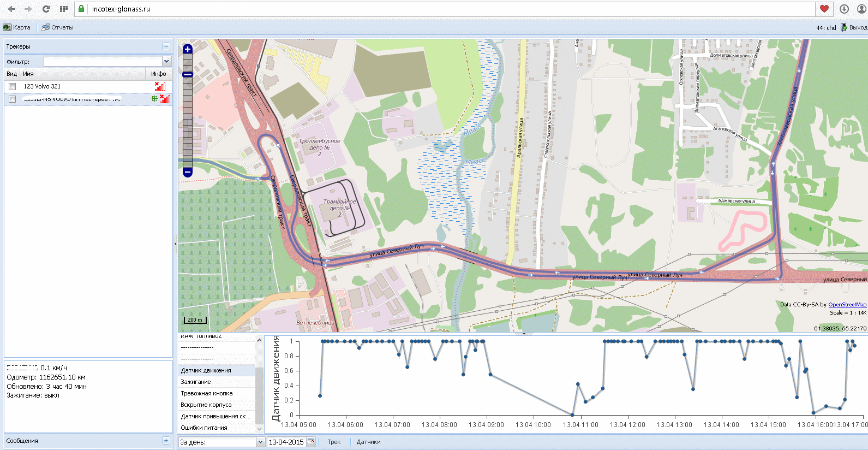868x450 pixels.
Task: Click the Трек button
Action: point(334,442)
